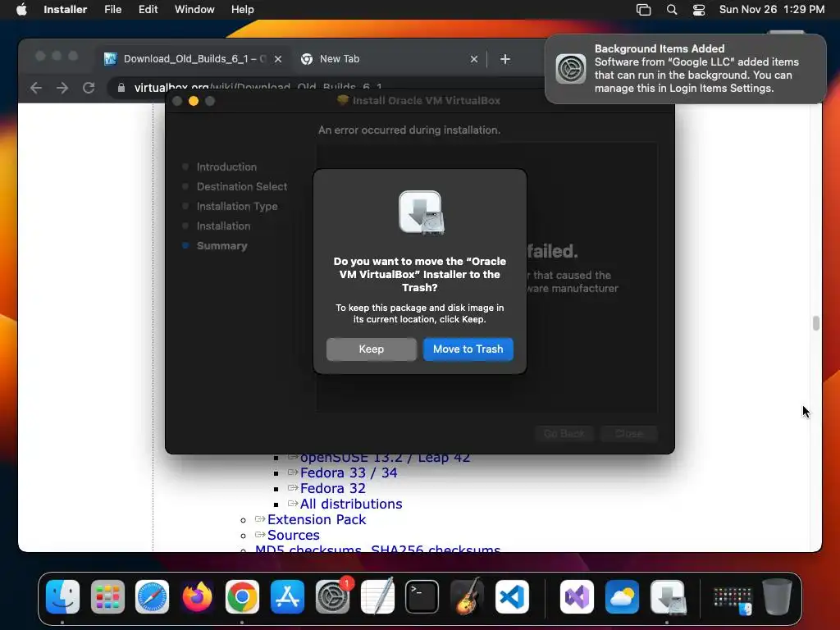Viewport: 840px width, 630px height.
Task: Click the Stage Manager menu bar icon
Action: [x=643, y=10]
